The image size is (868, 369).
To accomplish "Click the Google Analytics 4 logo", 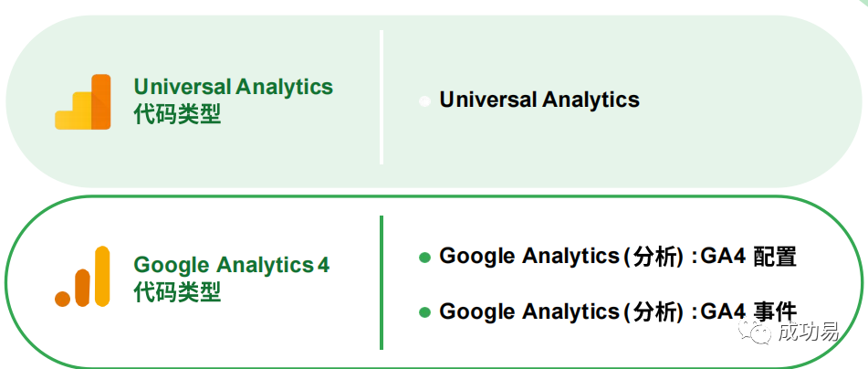I will click(83, 276).
